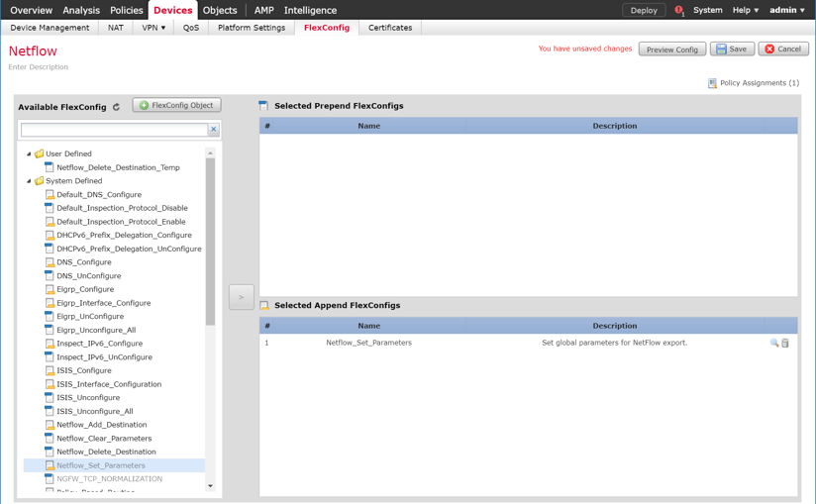The width and height of the screenshot is (816, 504).
Task: Select Netflow_Add_Destination in the tree
Action: coord(101,425)
